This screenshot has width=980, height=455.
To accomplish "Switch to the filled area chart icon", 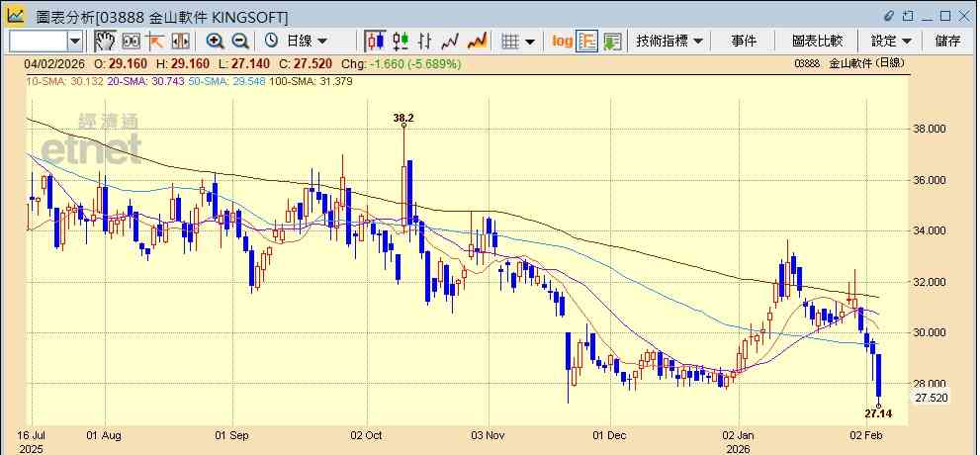I will 478,42.
